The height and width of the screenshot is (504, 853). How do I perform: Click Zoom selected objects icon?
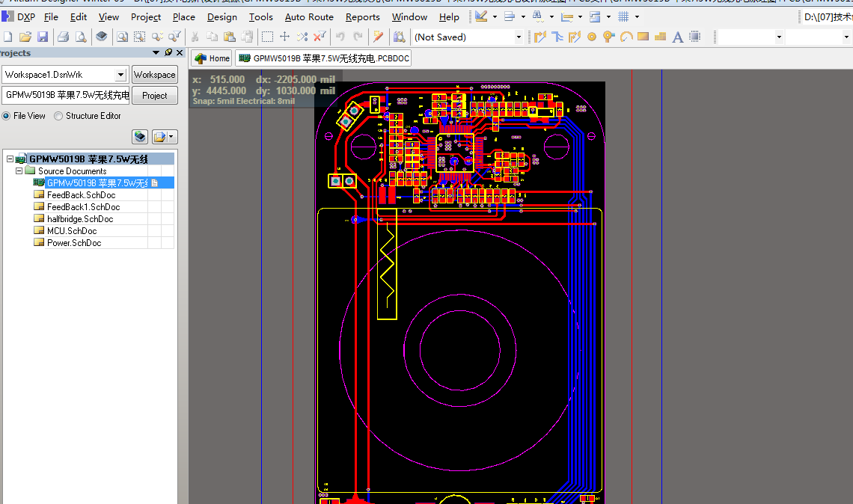(157, 37)
